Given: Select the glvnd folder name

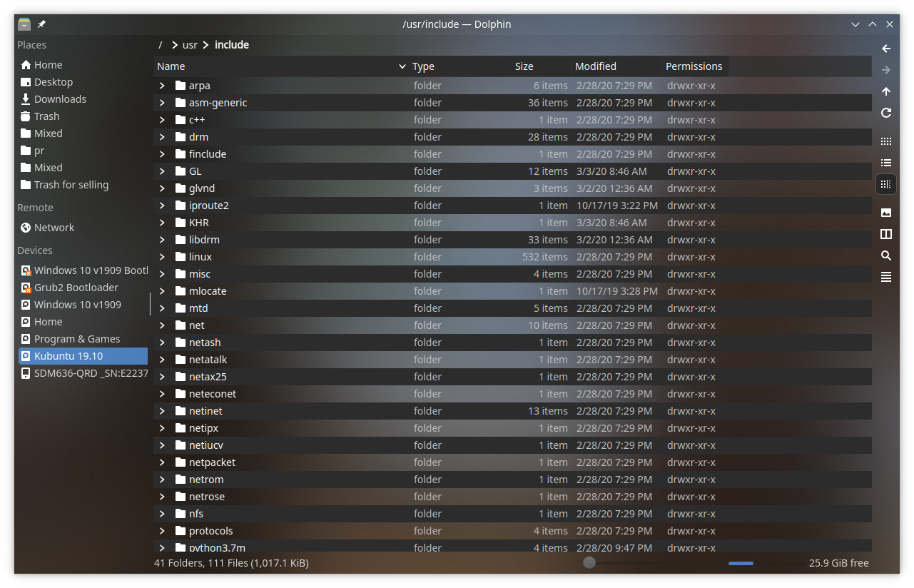Looking at the screenshot, I should (x=202, y=188).
